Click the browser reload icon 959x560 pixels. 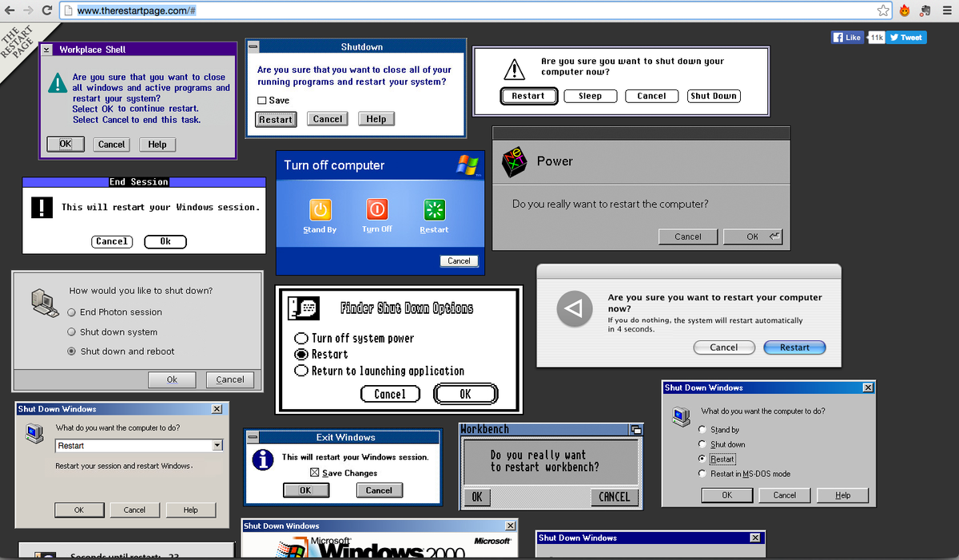pos(47,10)
